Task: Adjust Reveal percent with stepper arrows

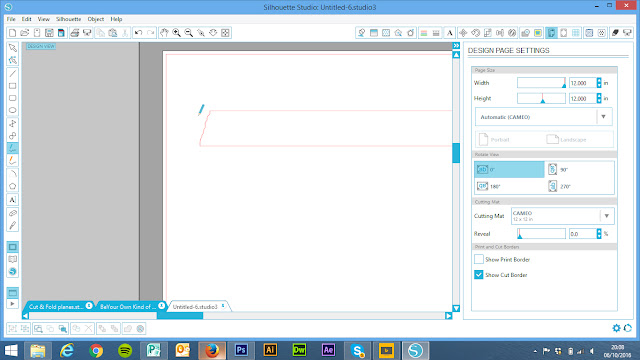Action: click(x=599, y=233)
